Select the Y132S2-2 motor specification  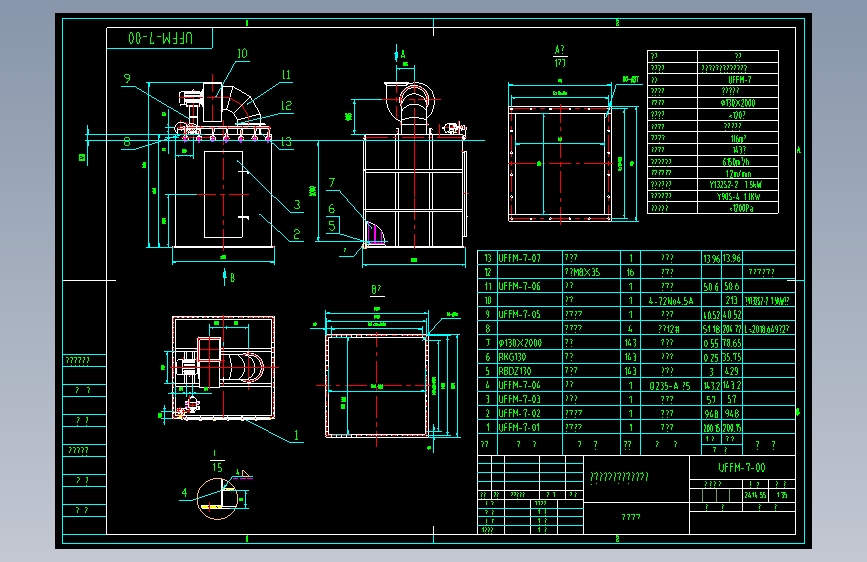point(735,185)
